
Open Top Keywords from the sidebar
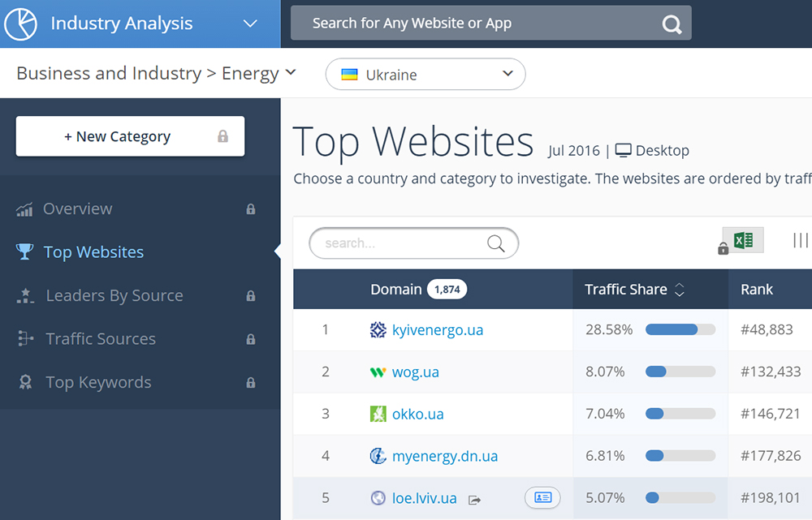tap(97, 382)
